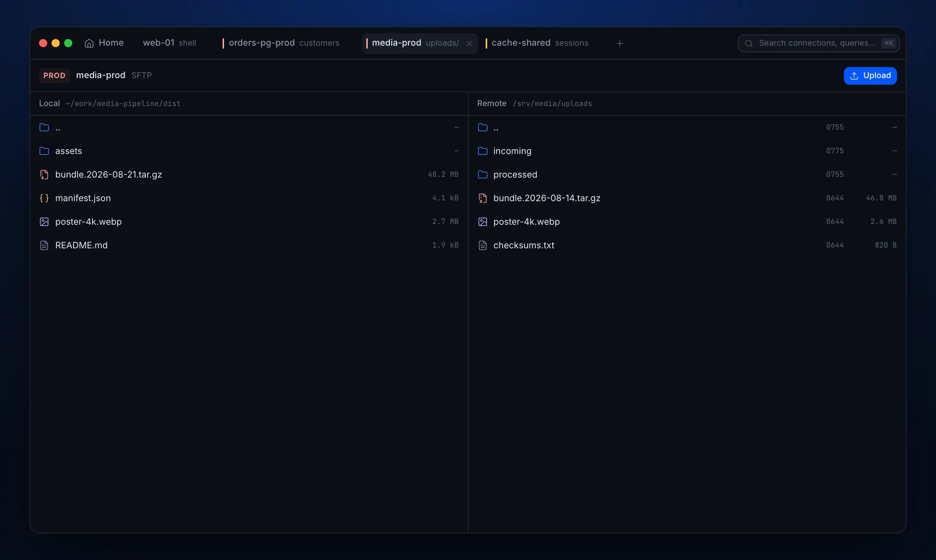Click the search magnifier icon
The width and height of the screenshot is (936, 560).
pos(749,43)
